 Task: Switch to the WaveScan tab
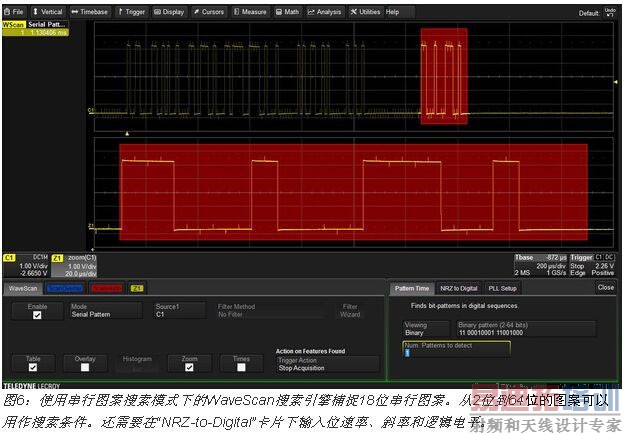(23, 288)
